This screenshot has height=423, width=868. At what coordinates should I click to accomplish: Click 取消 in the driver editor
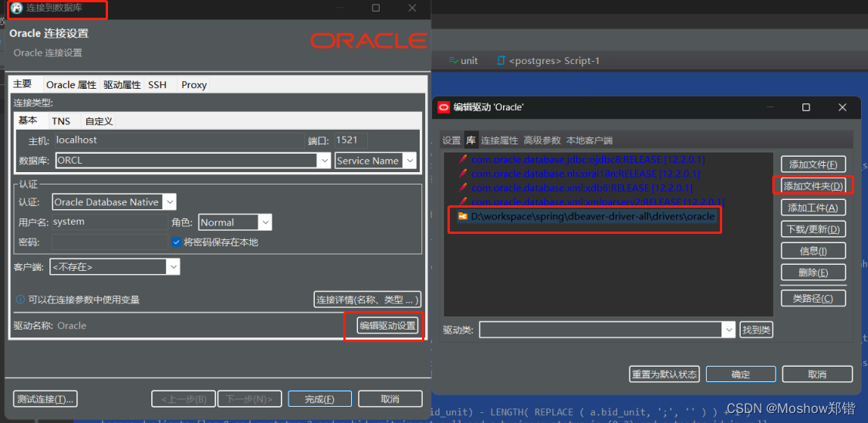tap(818, 374)
